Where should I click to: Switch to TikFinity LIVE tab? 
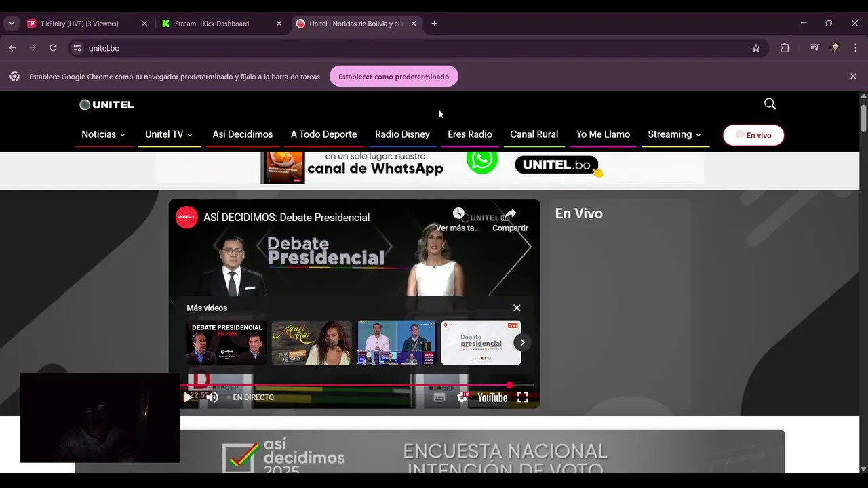click(x=87, y=24)
